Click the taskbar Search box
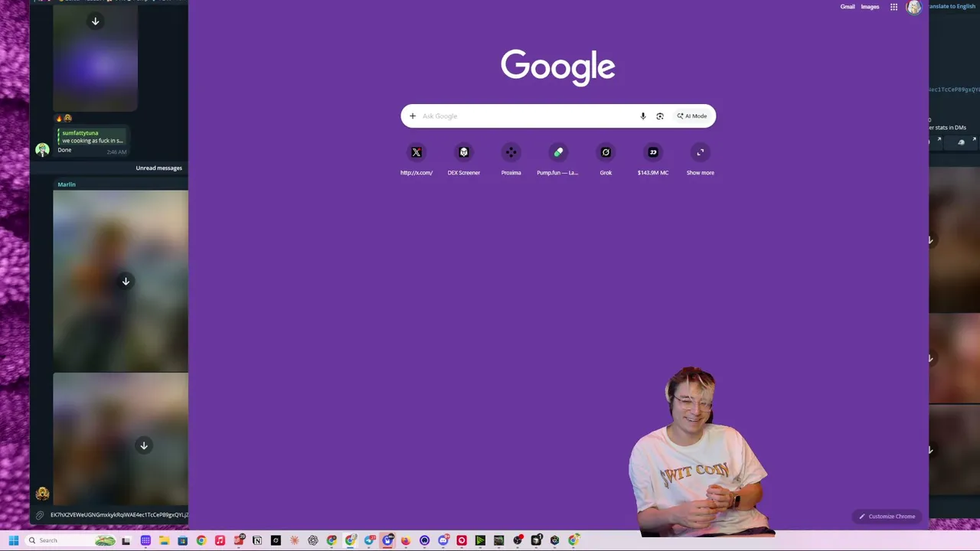The image size is (980, 551). [x=72, y=540]
